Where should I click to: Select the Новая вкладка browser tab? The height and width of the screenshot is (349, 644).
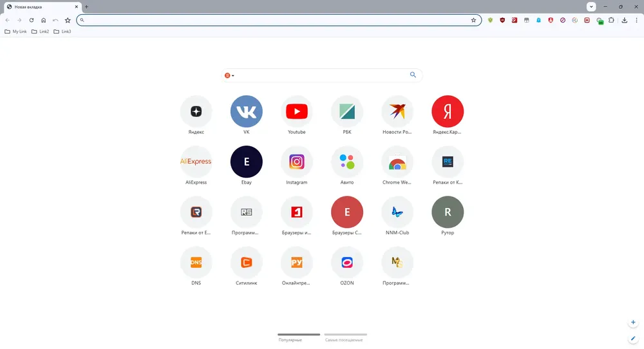click(41, 7)
